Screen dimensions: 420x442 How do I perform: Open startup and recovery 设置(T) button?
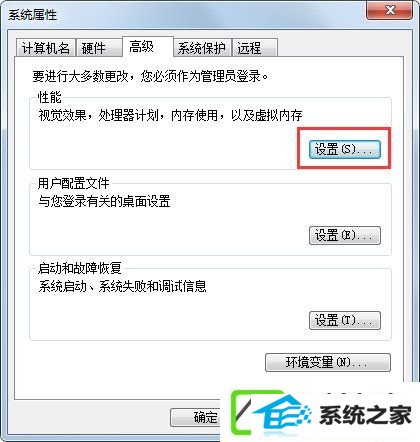tap(344, 320)
